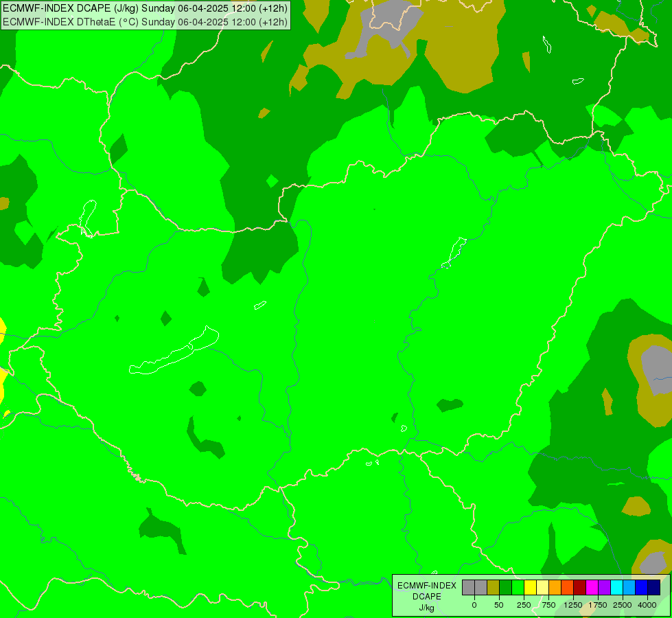This screenshot has height=618, width=672.
Task: Click the ECMWF-INDEX DThetaE (°C) title line
Action: [146, 21]
